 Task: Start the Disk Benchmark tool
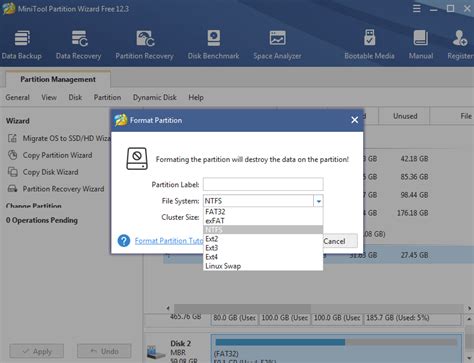[213, 45]
